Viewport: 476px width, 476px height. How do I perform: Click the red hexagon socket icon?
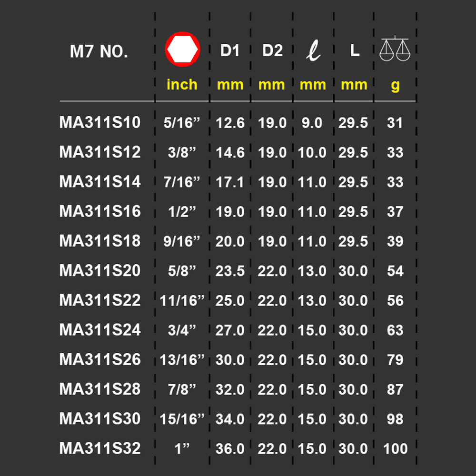coord(182,49)
